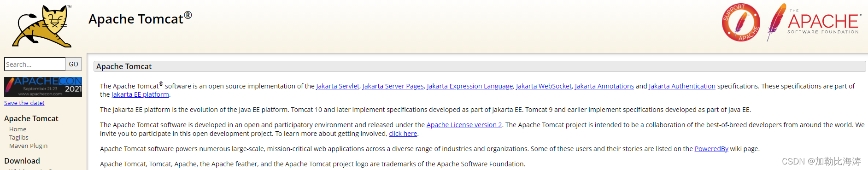Visit the Jakarta Annotations link

point(604,86)
